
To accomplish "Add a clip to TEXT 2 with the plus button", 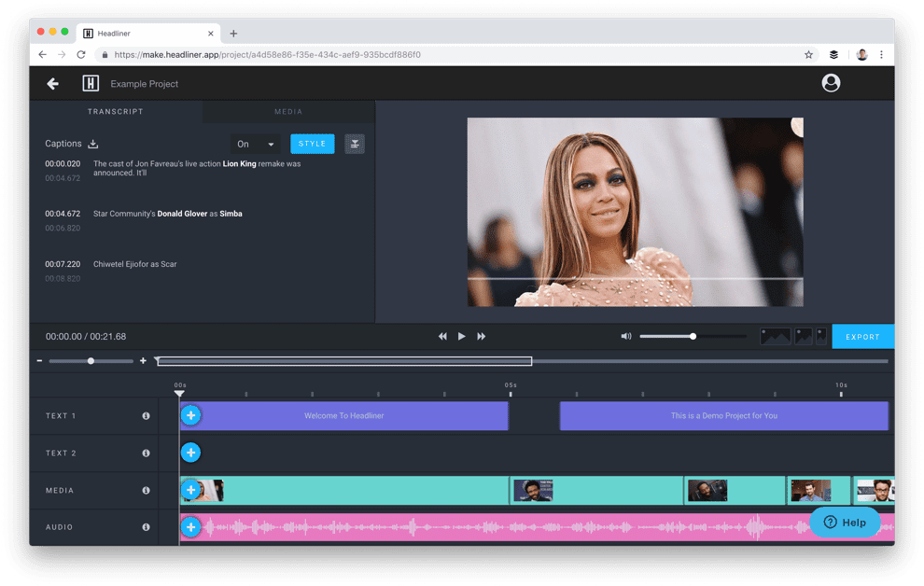I will pos(190,453).
